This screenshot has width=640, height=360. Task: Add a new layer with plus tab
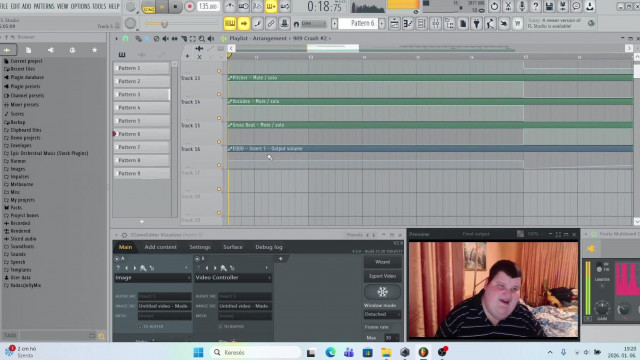click(x=280, y=259)
